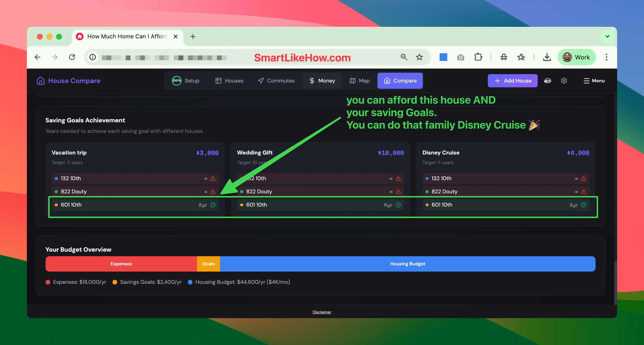Click the 100% Setup progress indicator
The height and width of the screenshot is (345, 644).
(177, 81)
